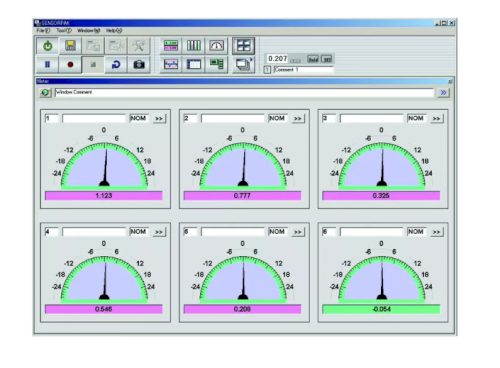Image resolution: width=500 pixels, height=368 pixels.
Task: Click the name field of meter 5
Action: click(x=233, y=232)
